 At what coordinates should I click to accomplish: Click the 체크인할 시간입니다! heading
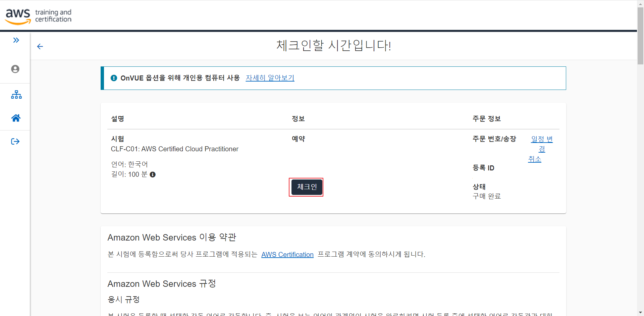pyautogui.click(x=334, y=45)
